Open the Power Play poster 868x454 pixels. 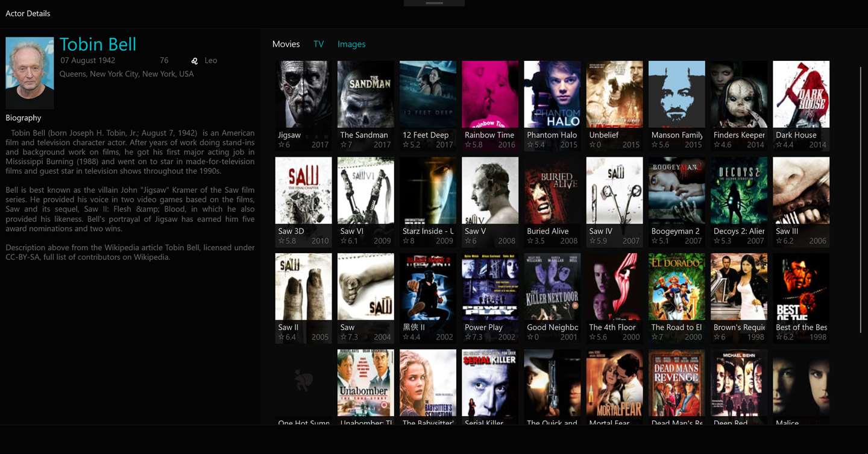[490, 286]
